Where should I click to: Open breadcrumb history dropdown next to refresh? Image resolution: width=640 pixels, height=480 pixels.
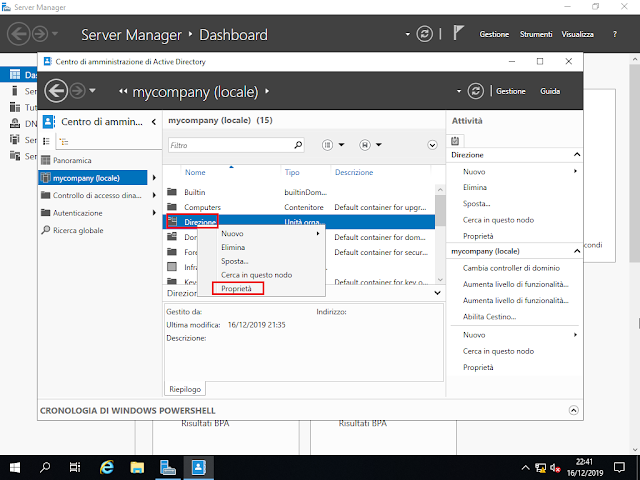click(x=459, y=91)
